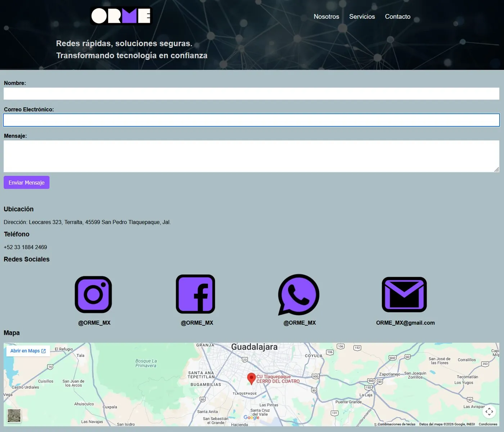Click the Dirección address line
504x432 pixels.
point(87,222)
